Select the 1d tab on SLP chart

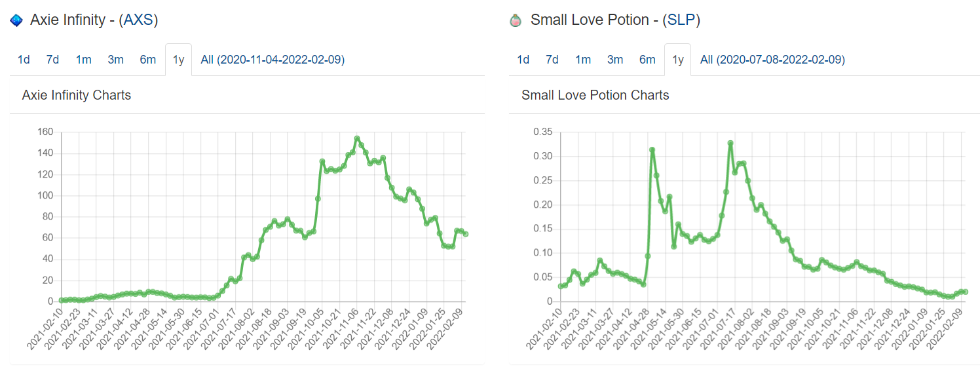click(x=523, y=60)
